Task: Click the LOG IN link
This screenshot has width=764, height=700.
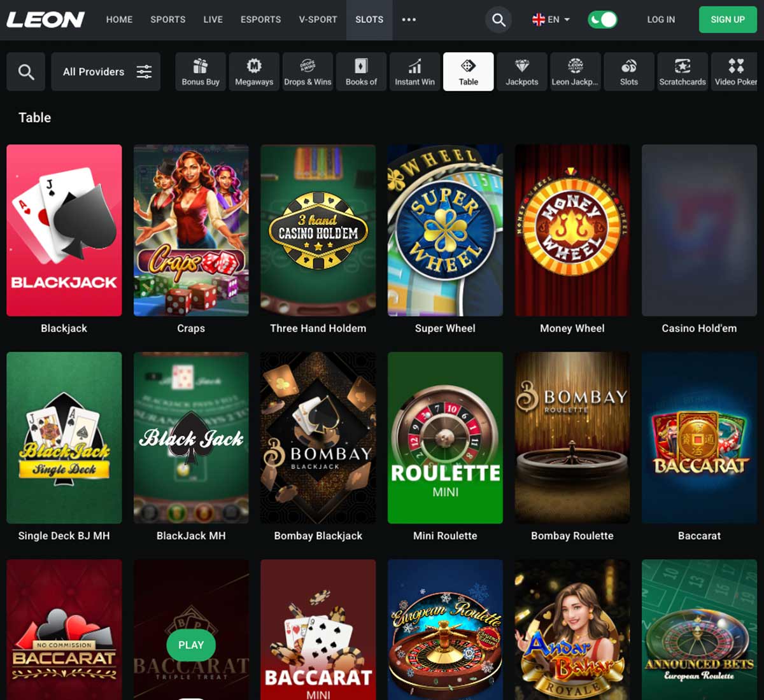Action: 661,20
